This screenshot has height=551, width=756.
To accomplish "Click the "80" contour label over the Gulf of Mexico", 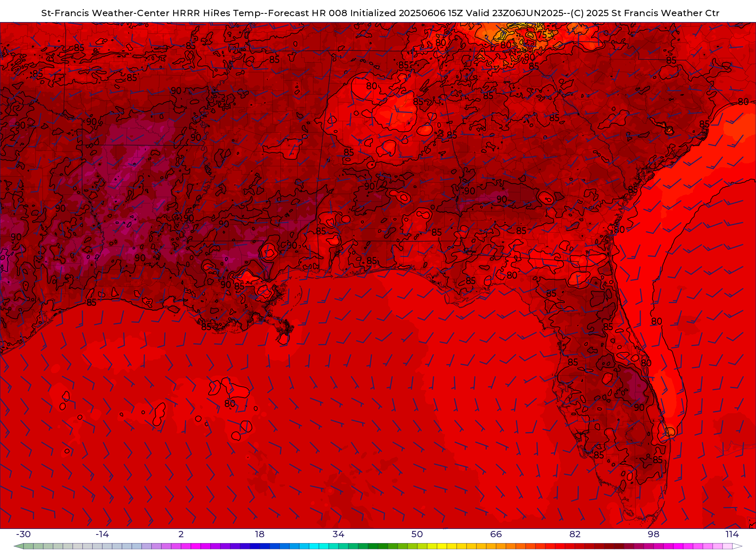I will (230, 403).
